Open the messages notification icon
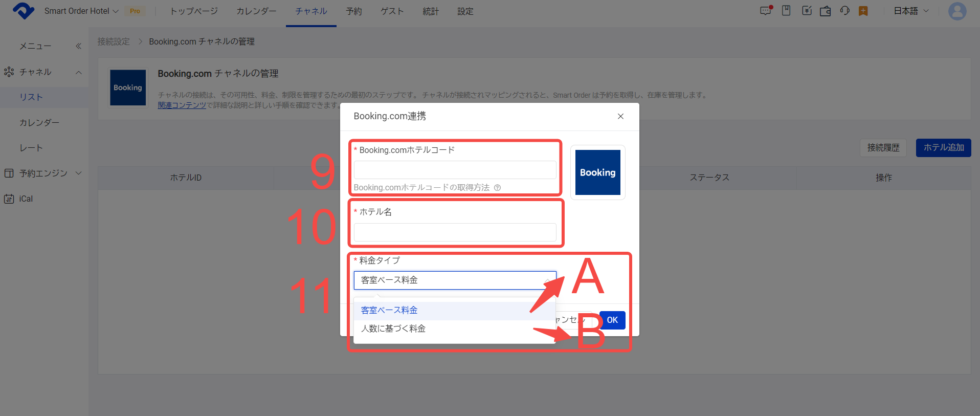 (766, 11)
